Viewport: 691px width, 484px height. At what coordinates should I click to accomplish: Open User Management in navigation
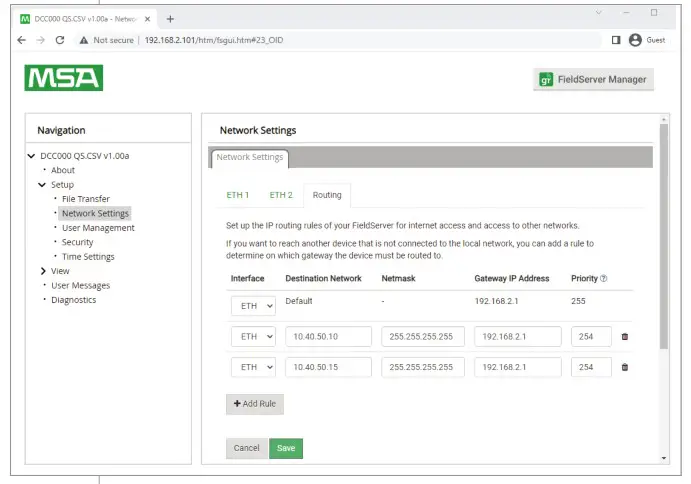click(98, 228)
